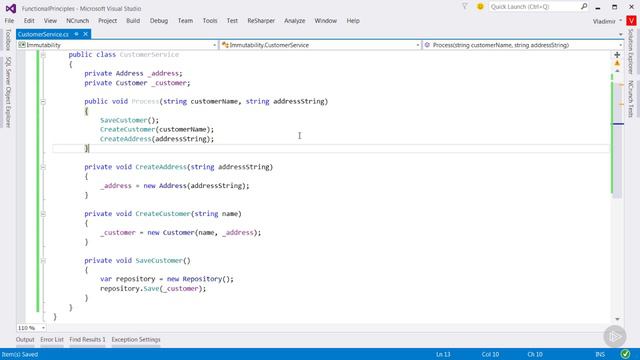Open the Analyze menu

coord(295,20)
